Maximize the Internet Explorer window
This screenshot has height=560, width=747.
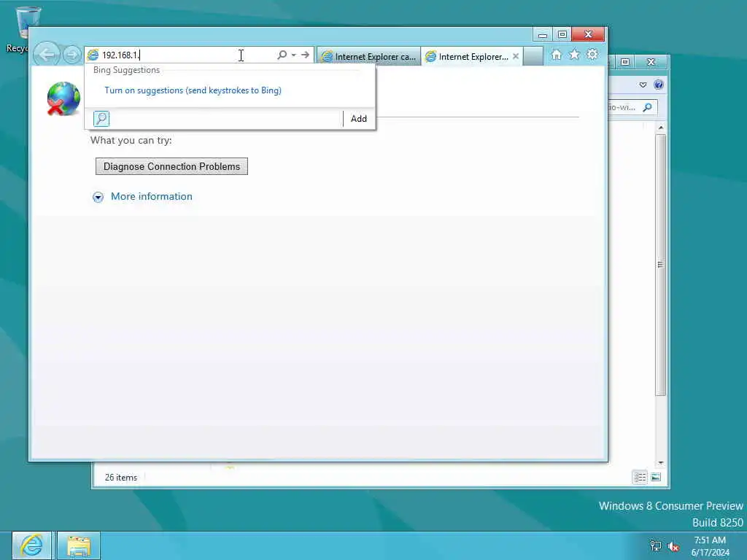(x=562, y=34)
